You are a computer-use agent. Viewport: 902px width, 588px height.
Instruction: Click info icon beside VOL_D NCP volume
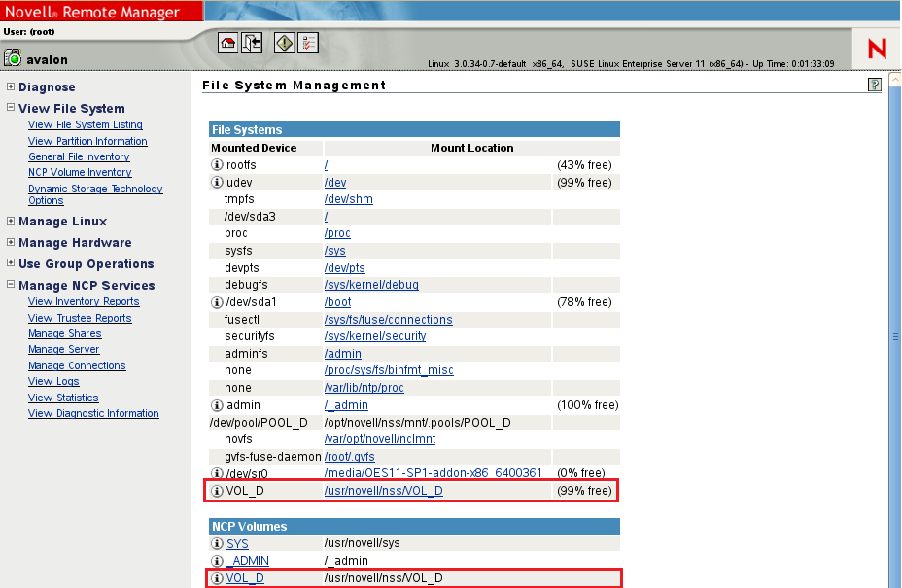point(217,578)
